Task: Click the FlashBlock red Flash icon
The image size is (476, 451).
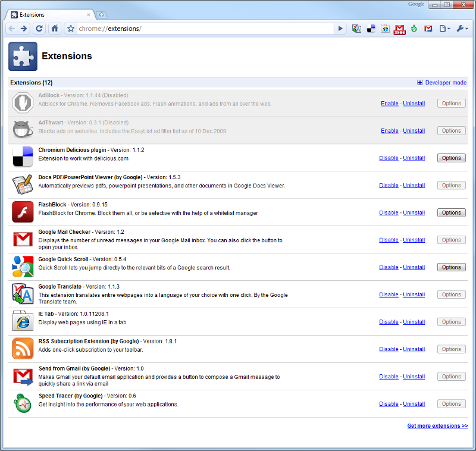Action: (23, 212)
